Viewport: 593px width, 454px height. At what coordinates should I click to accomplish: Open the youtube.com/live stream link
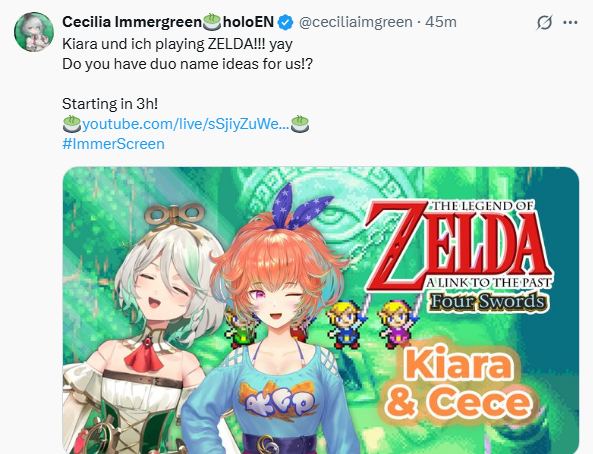(x=186, y=124)
